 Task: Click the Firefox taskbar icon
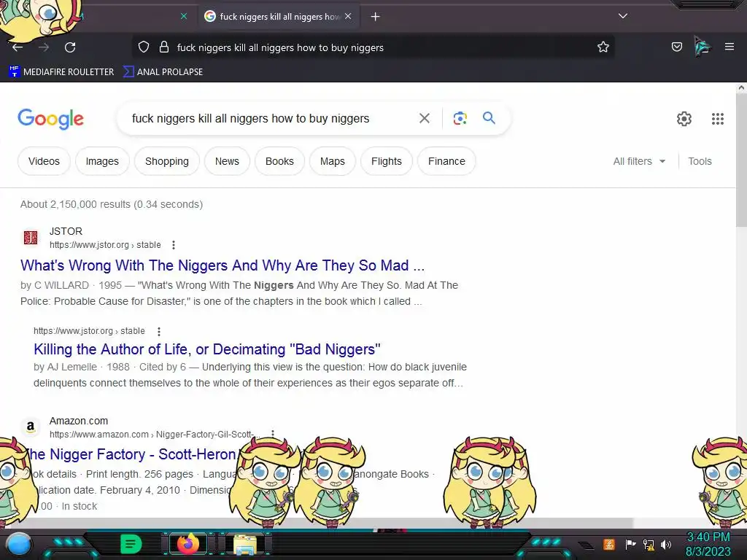click(187, 544)
